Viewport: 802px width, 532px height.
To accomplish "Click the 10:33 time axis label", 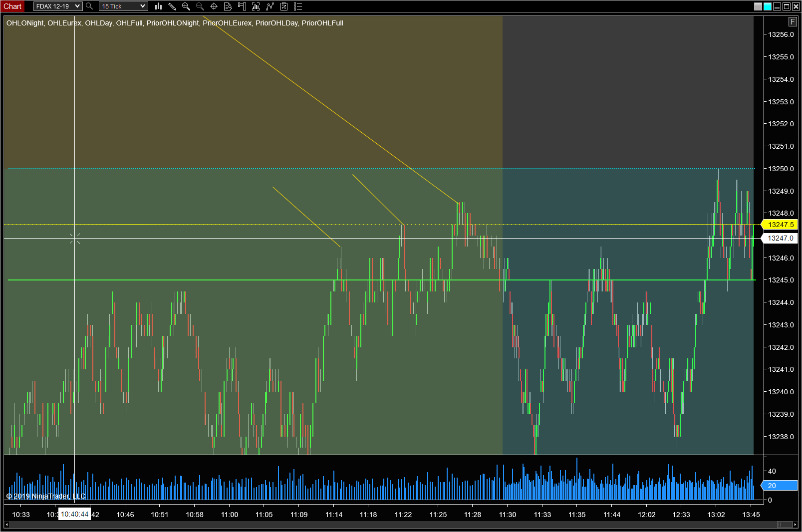I will click(x=21, y=515).
